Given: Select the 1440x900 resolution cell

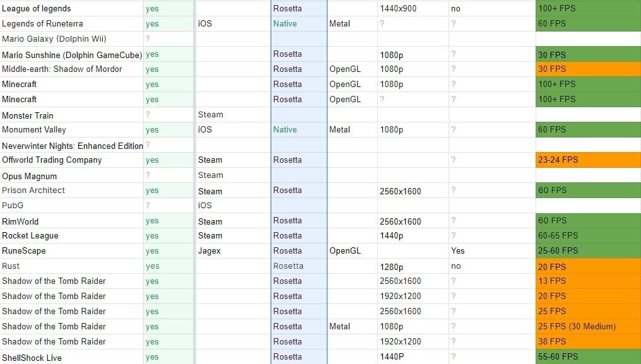Looking at the screenshot, I should (398, 9).
